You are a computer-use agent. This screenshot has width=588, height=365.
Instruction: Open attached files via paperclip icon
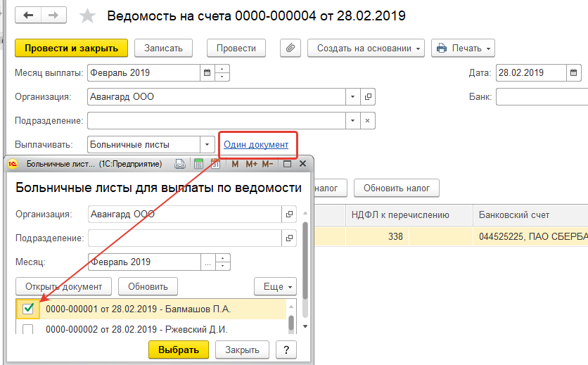click(x=290, y=49)
